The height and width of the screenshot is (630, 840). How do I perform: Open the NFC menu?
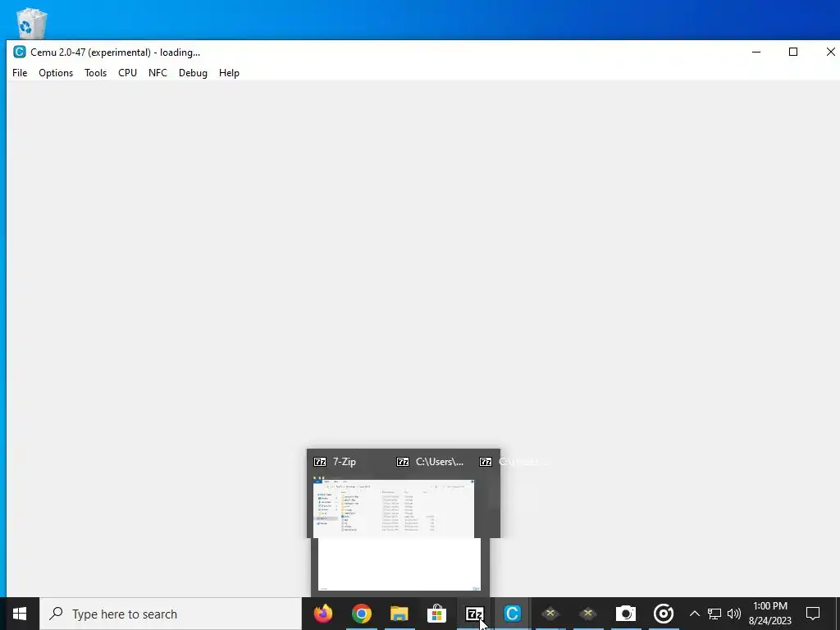pyautogui.click(x=157, y=73)
